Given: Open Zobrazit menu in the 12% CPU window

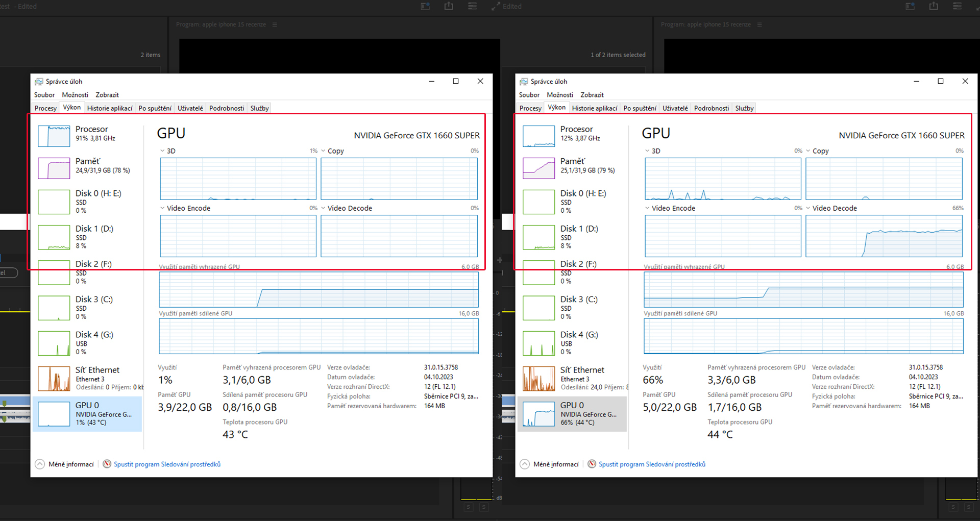Looking at the screenshot, I should 592,95.
